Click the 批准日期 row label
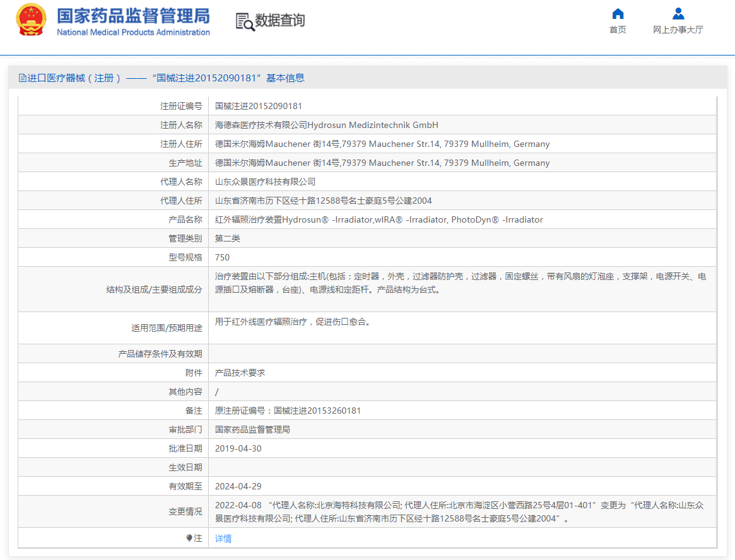Image resolution: width=735 pixels, height=560 pixels. (x=185, y=448)
